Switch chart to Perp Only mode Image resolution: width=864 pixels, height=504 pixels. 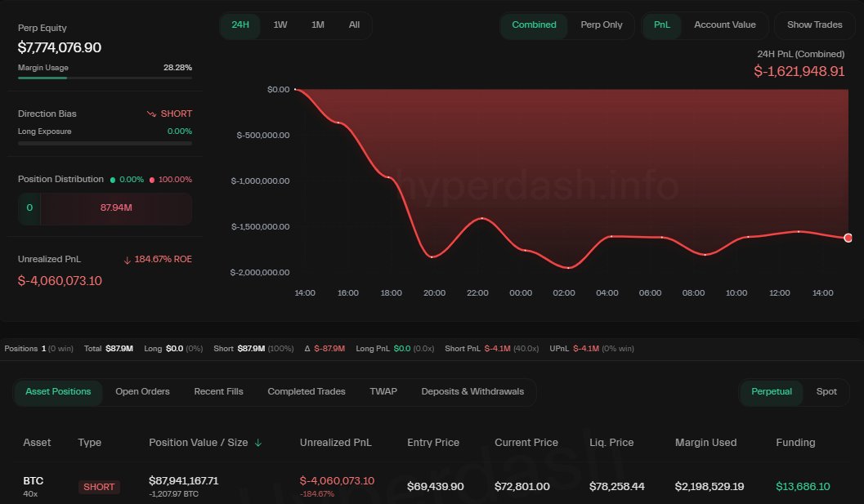point(601,25)
